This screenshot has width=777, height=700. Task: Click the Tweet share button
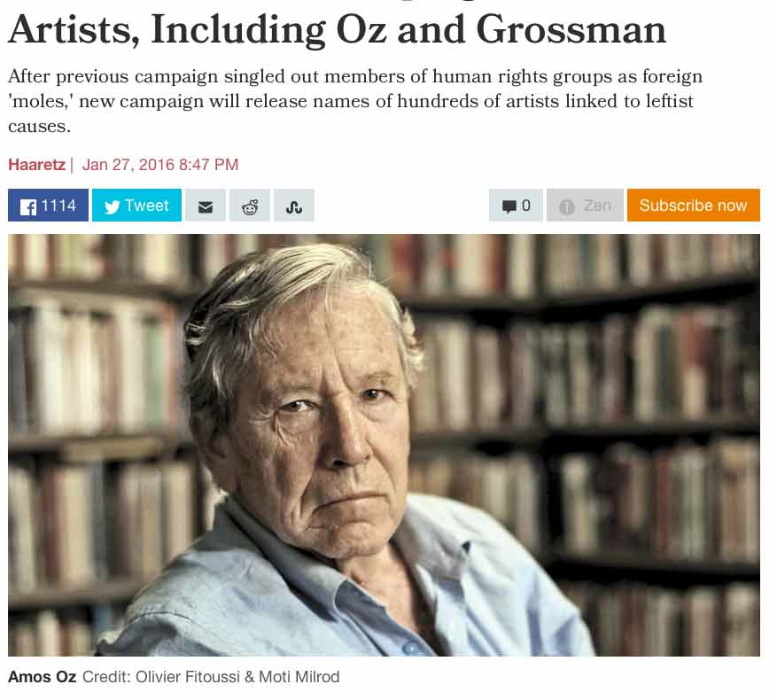coord(136,206)
